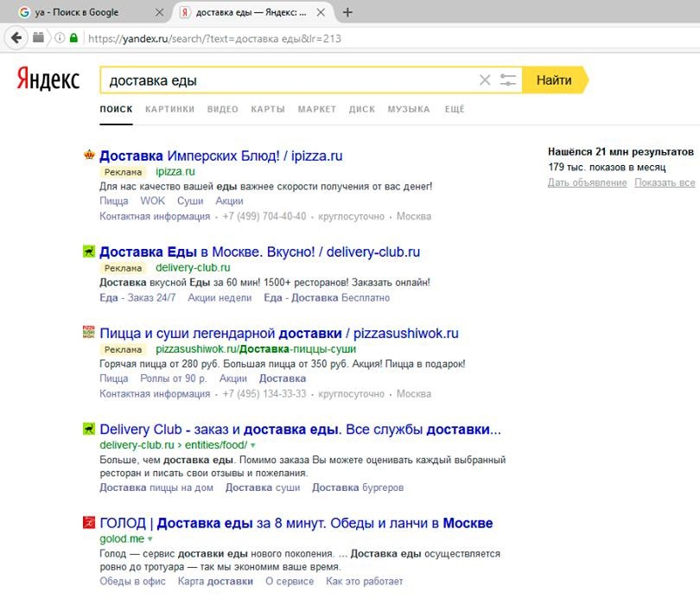Click the delivery-club ad favicon

pyautogui.click(x=89, y=252)
